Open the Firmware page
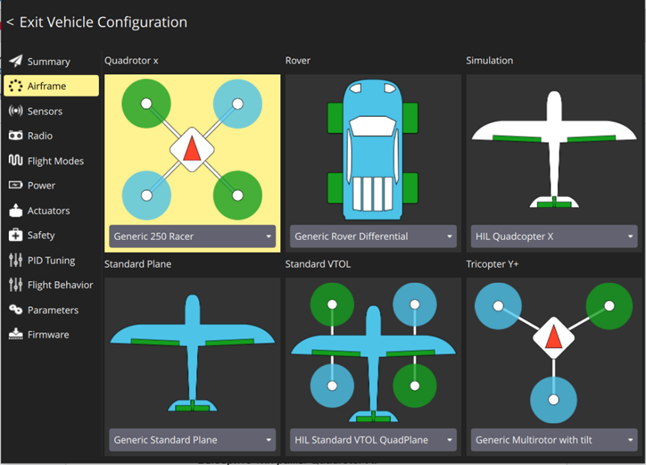Image resolution: width=646 pixels, height=465 pixels. point(51,334)
